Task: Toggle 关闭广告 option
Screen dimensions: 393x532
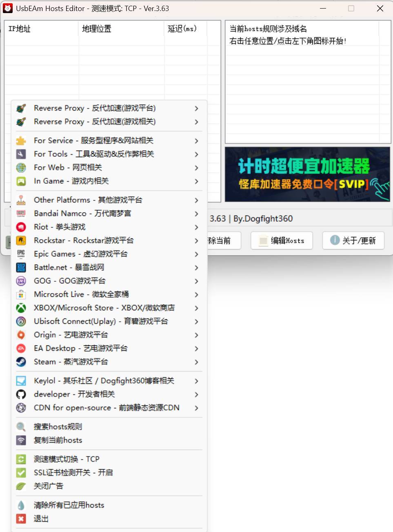Action: 109,486
